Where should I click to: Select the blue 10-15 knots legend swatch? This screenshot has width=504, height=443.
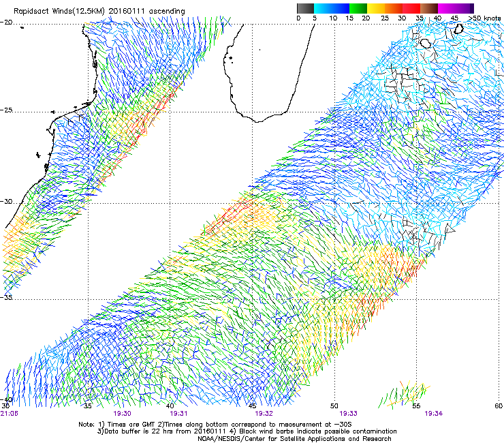coord(341,8)
